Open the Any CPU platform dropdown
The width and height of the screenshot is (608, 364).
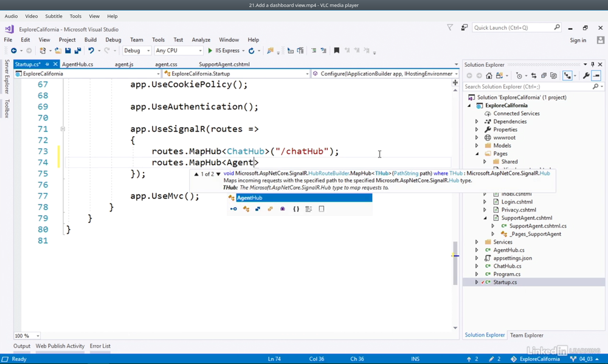pyautogui.click(x=178, y=51)
